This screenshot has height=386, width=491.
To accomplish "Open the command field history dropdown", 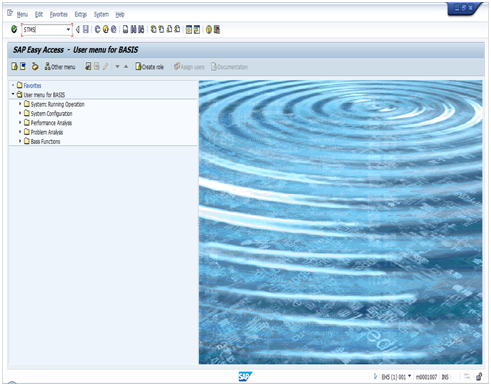I will [x=68, y=29].
